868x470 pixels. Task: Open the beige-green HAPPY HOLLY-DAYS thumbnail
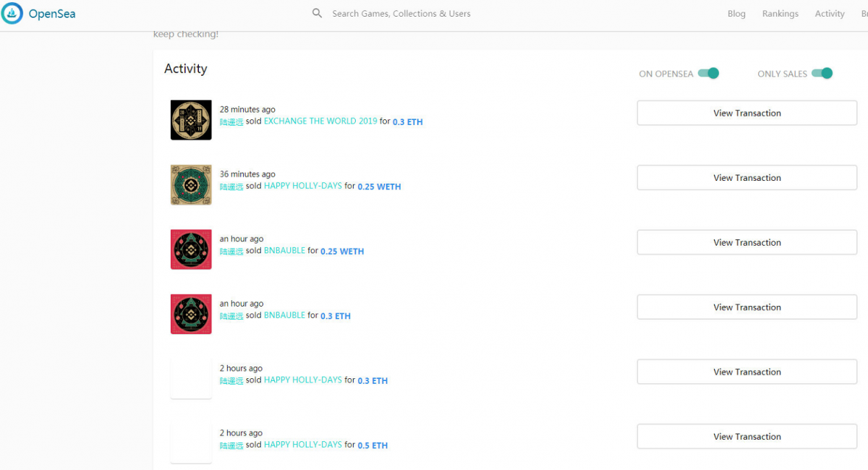(191, 184)
